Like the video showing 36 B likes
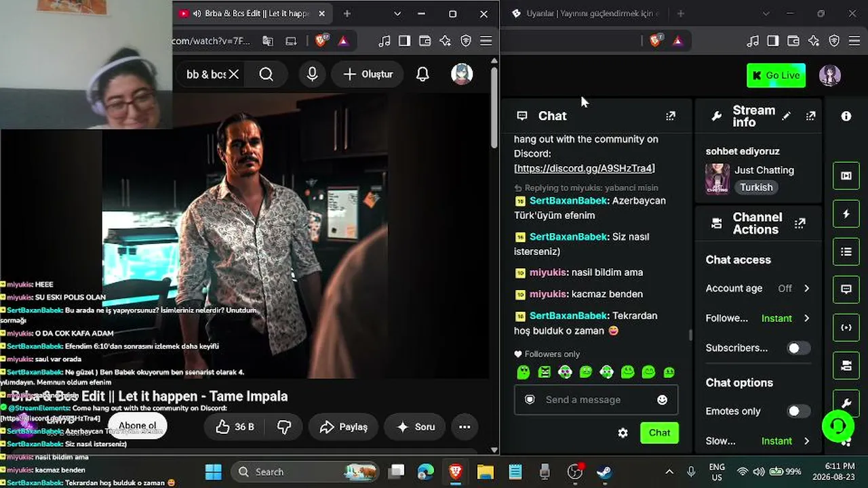Image resolution: width=868 pixels, height=488 pixels. 235,427
